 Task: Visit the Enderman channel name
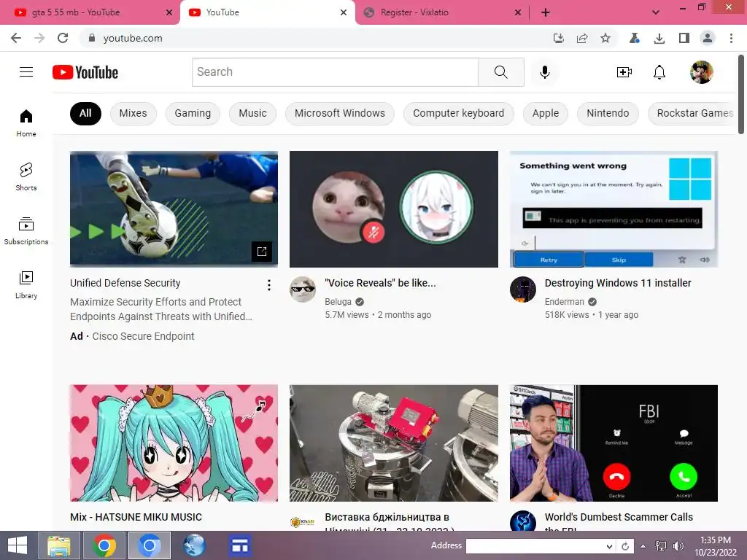tap(564, 302)
